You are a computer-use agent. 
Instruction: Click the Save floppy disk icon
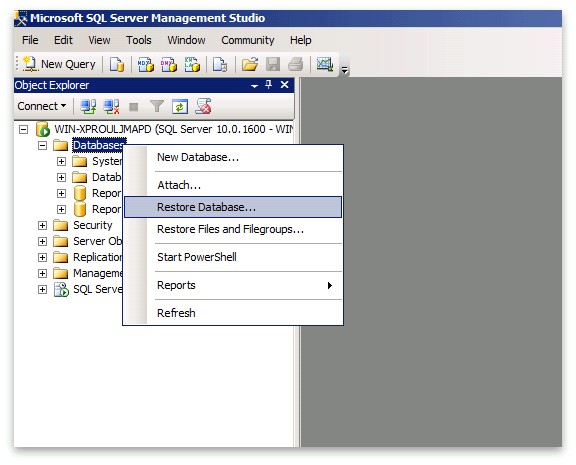pos(273,64)
